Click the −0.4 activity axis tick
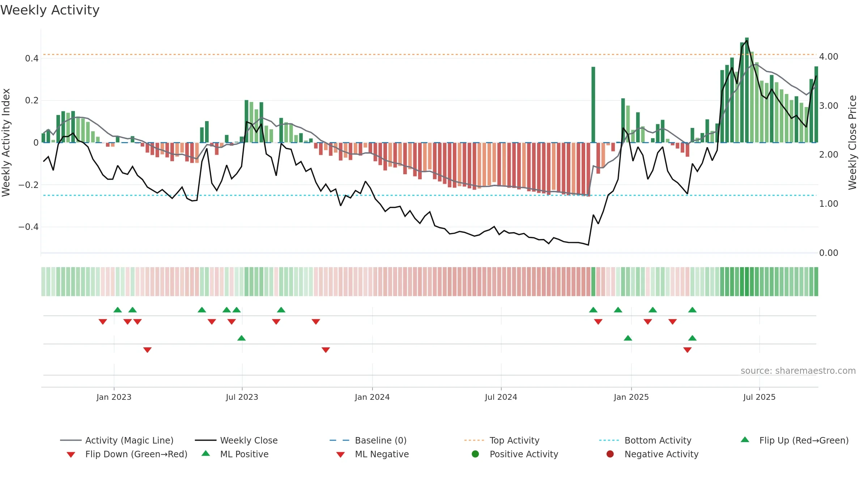 [29, 227]
